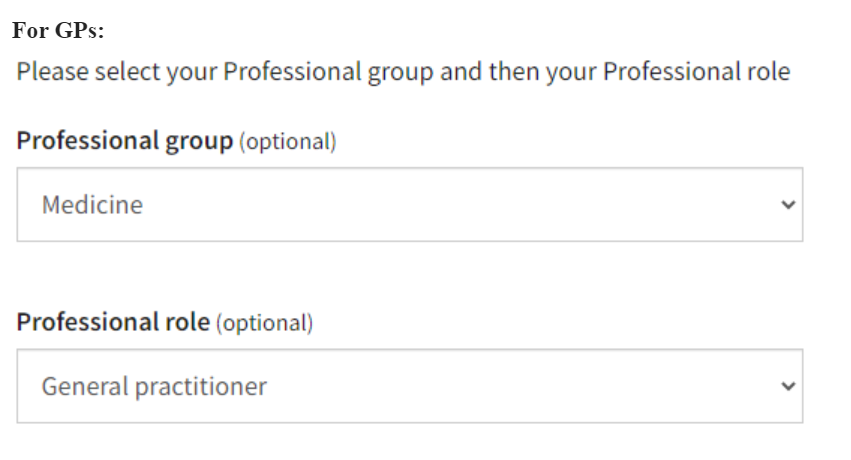Click "(optional)" beside the Professional role label
The height and width of the screenshot is (460, 851).
[262, 324]
